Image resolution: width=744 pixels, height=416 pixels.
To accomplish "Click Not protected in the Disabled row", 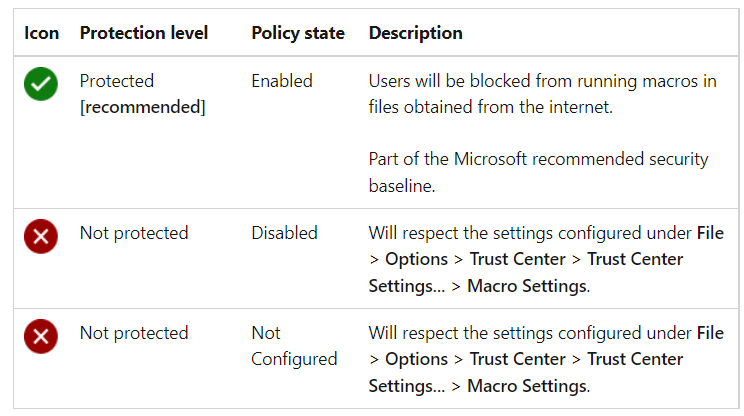I will click(134, 233).
